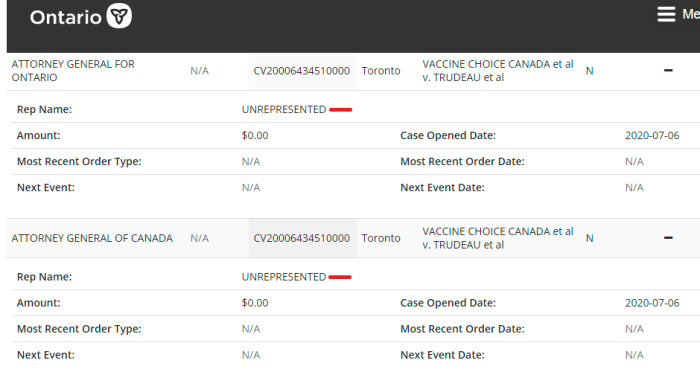Click Toronto in Attorney General of Canada row
Viewport: 700px width, 372px height.
click(381, 238)
